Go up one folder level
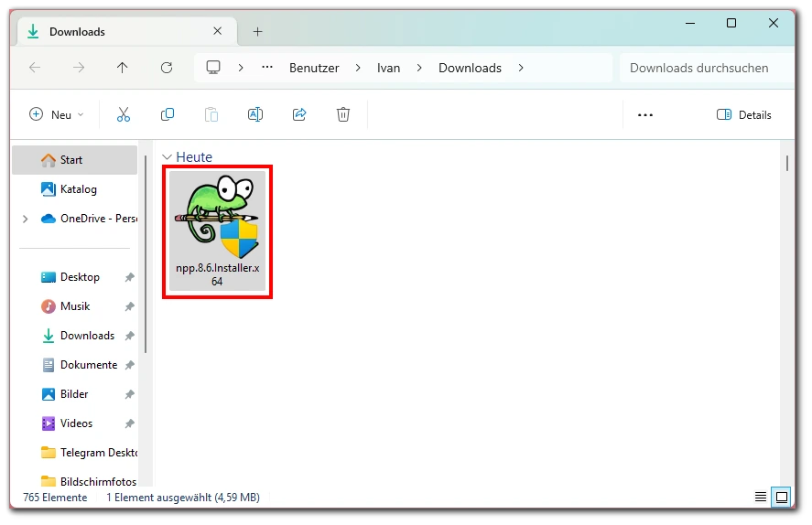 point(123,68)
